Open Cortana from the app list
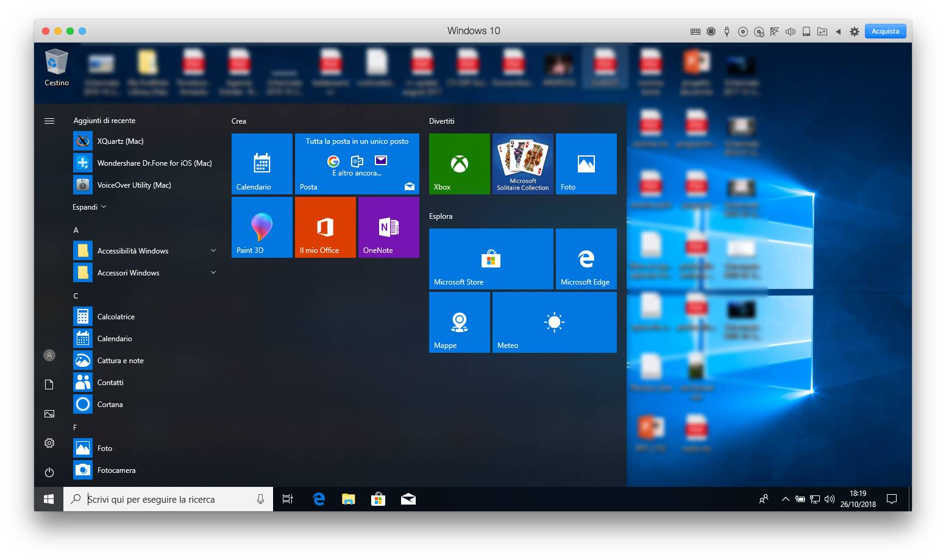 145,405
